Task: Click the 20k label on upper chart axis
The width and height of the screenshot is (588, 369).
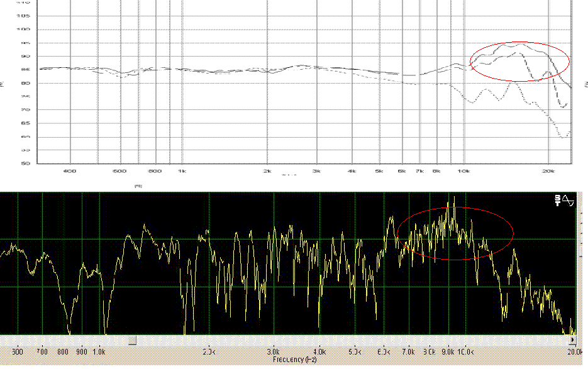Action: tap(548, 171)
